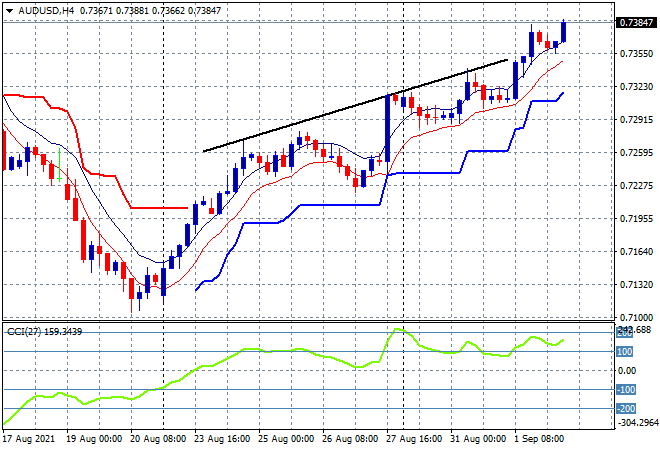The height and width of the screenshot is (450, 660).
Task: Click the CCI level 100 label
Action: point(625,351)
